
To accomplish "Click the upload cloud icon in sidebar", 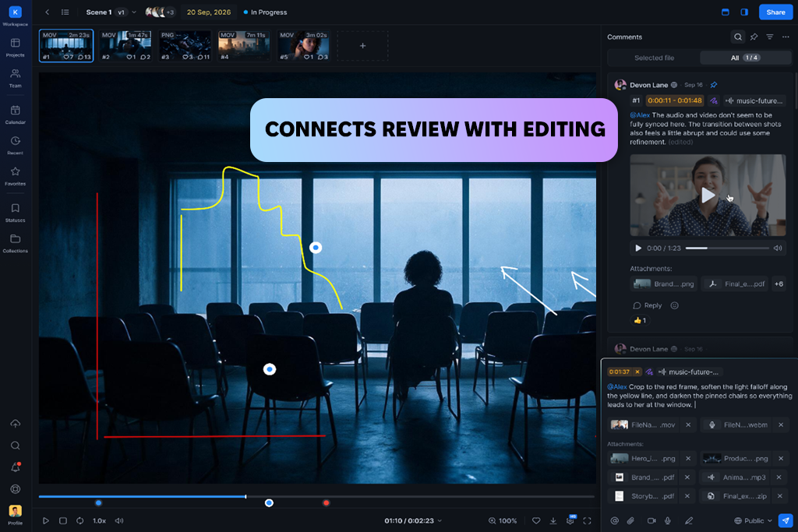I will click(16, 424).
